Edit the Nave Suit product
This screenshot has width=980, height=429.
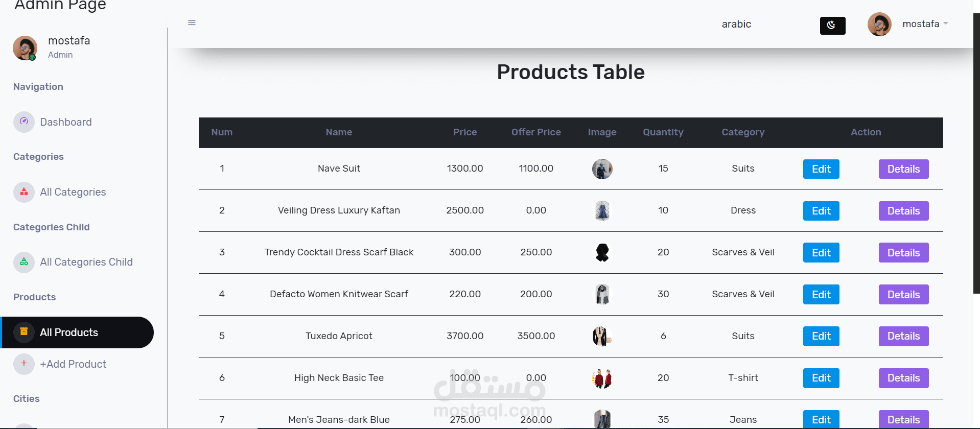pos(821,169)
